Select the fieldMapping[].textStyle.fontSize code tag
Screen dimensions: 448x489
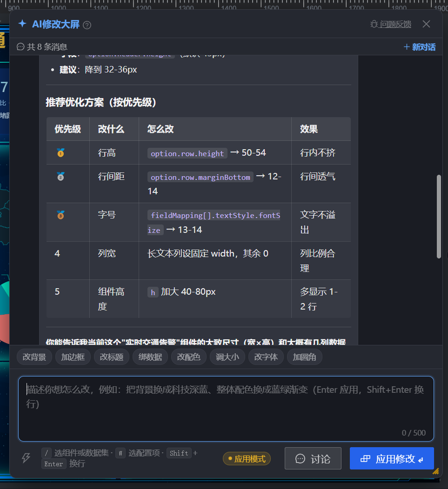(x=214, y=223)
